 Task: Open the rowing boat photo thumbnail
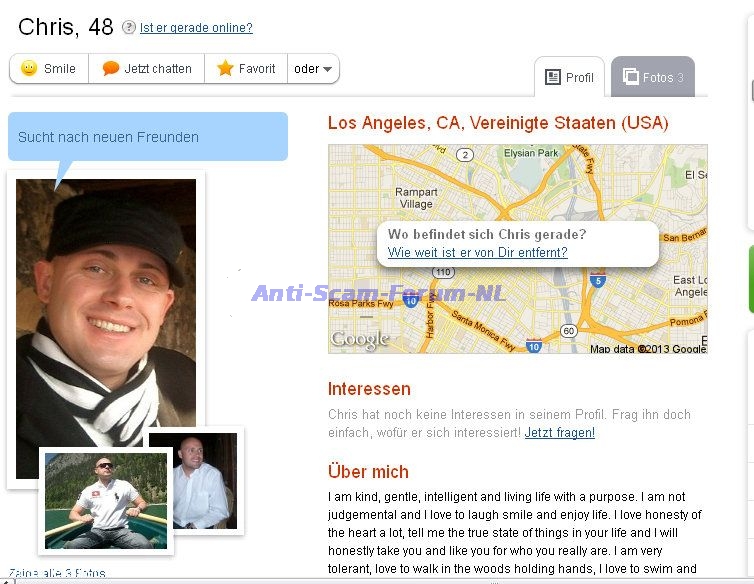106,500
